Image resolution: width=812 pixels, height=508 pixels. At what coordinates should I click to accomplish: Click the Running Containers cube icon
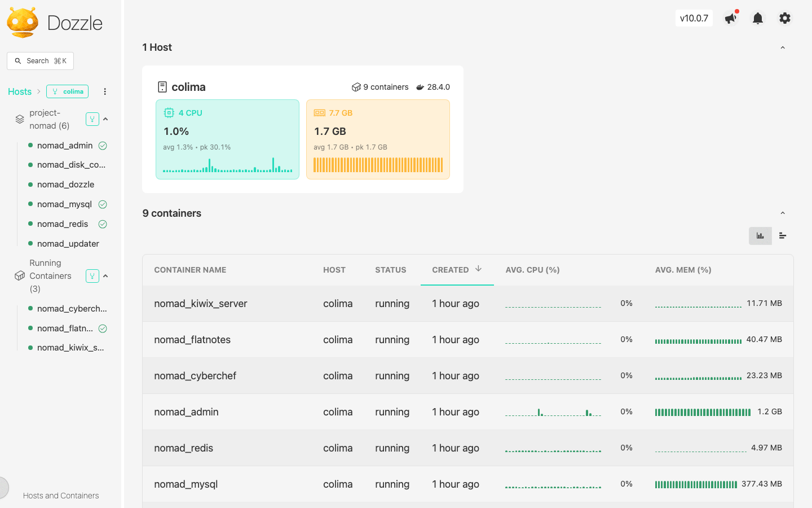(20, 275)
